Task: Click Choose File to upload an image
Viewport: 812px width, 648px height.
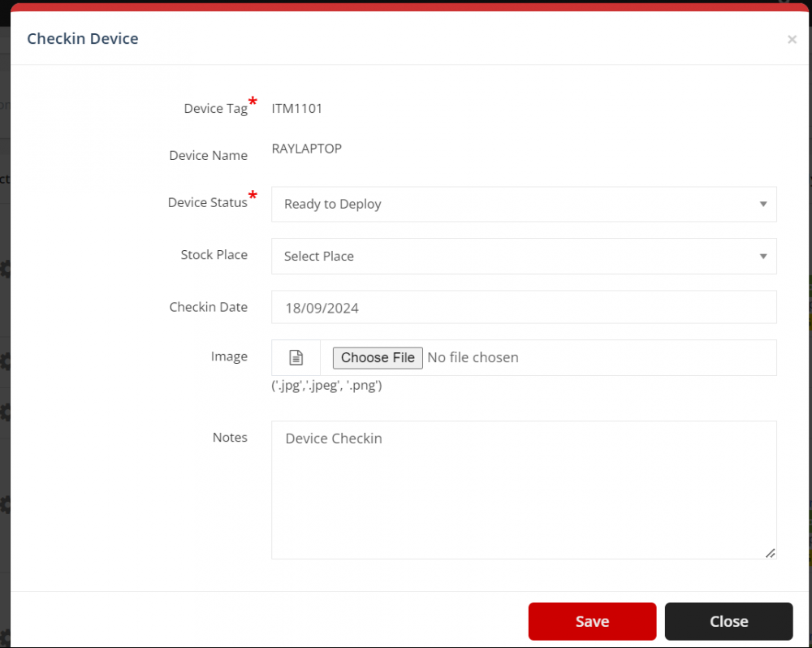Action: click(x=377, y=357)
